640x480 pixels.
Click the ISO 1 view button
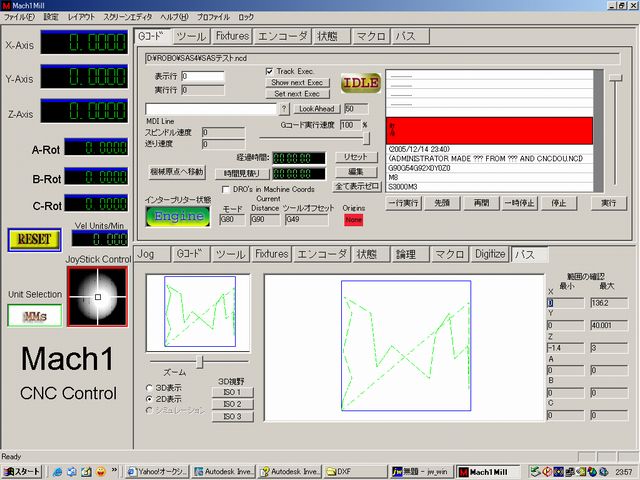tap(233, 392)
